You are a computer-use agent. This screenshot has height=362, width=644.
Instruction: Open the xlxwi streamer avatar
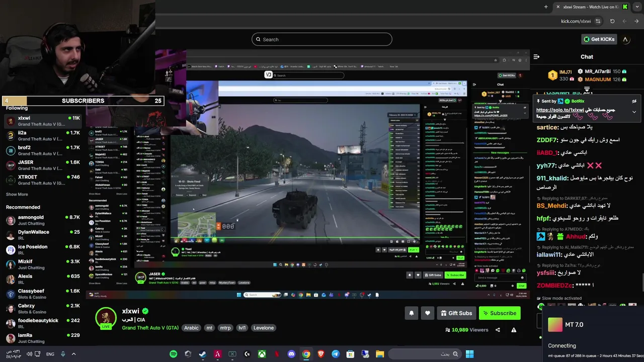[x=106, y=318]
